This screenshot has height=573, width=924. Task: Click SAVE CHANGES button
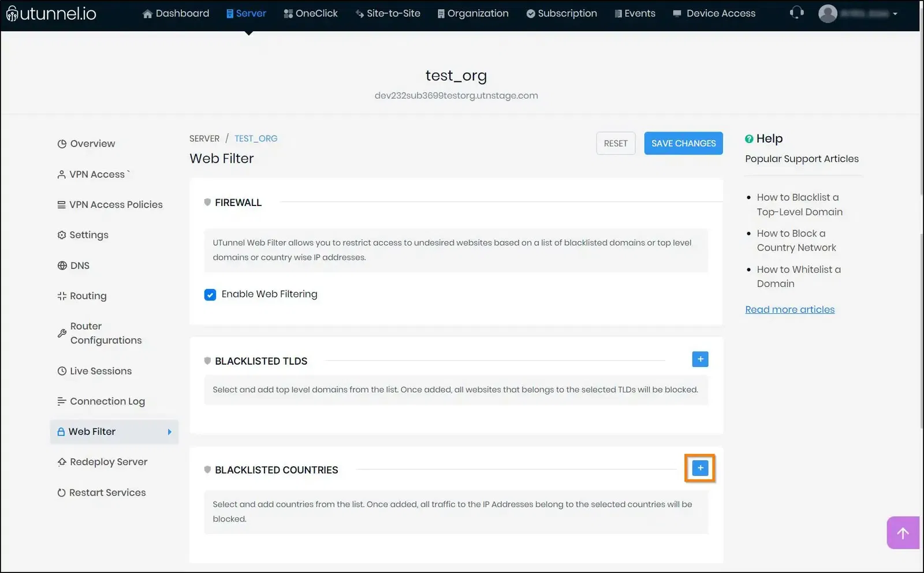pos(683,143)
